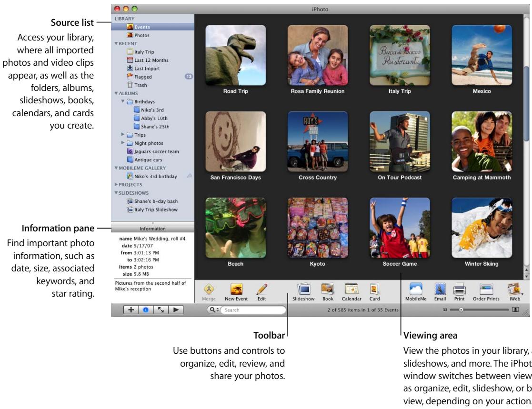Click the Book toolbar icon
The image size is (532, 409).
328,292
